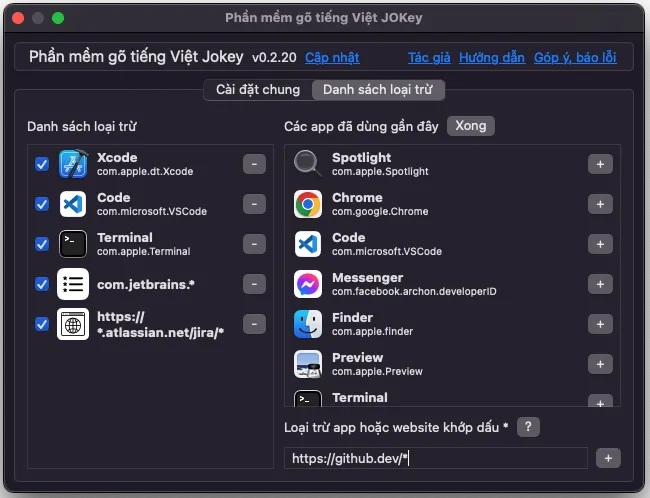Click the VSCode icon in the exclusion list

[x=73, y=204]
